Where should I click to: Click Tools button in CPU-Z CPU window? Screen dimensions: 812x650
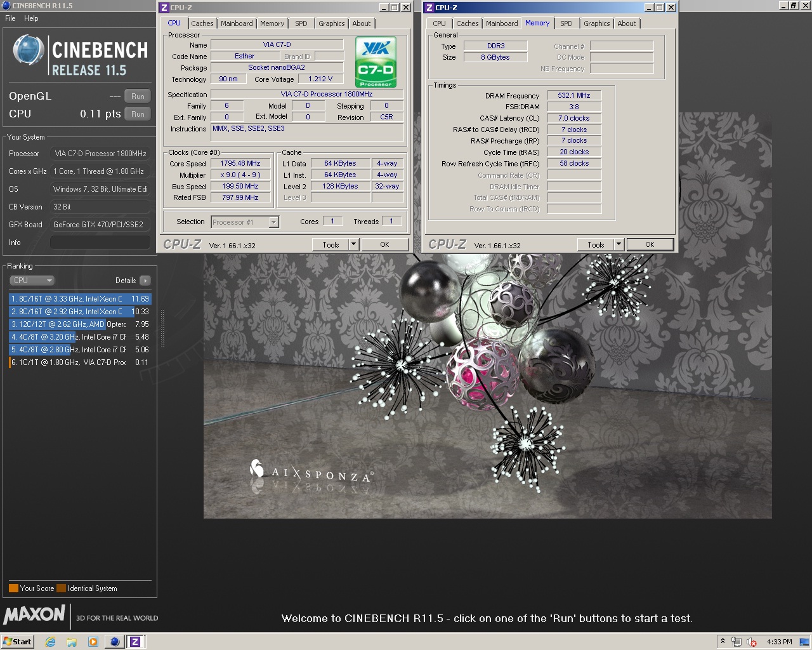point(331,244)
